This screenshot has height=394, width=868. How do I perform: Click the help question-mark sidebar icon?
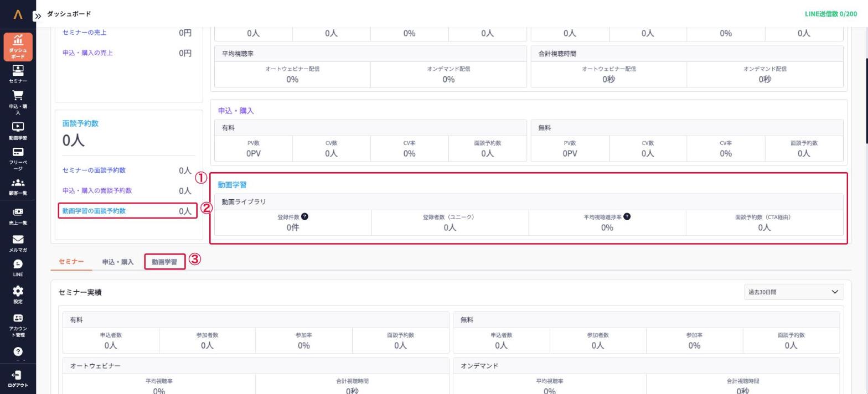(18, 351)
